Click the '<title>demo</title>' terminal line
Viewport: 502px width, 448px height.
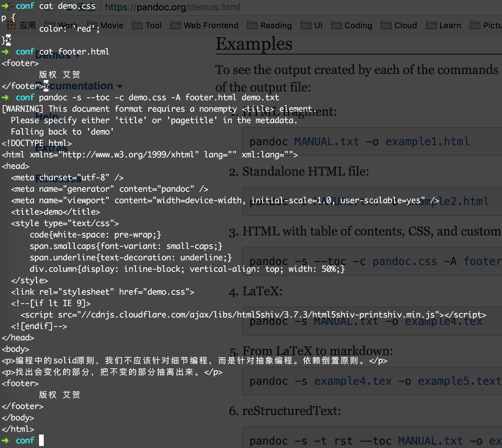tap(56, 212)
